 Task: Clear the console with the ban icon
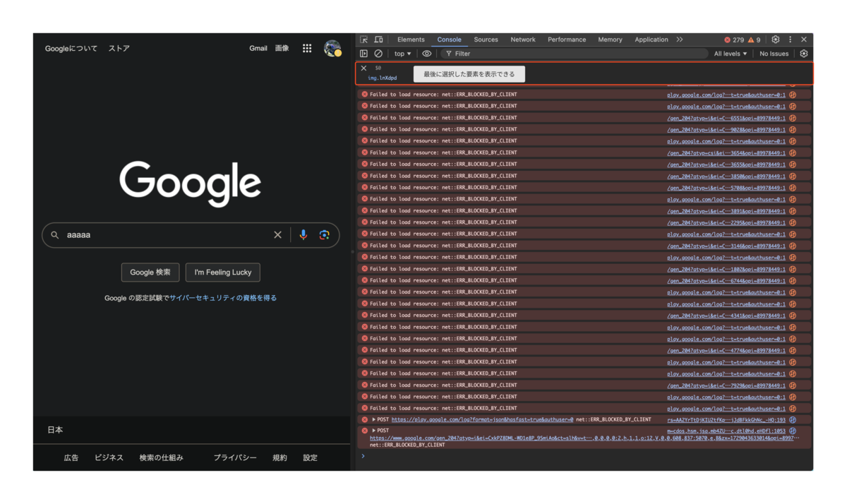point(378,54)
